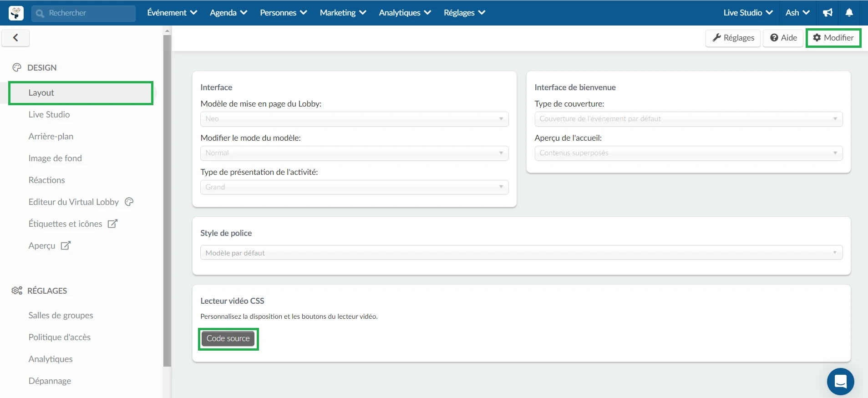Click external link icon beside Étiquettes et icônes
The image size is (868, 398).
point(112,224)
